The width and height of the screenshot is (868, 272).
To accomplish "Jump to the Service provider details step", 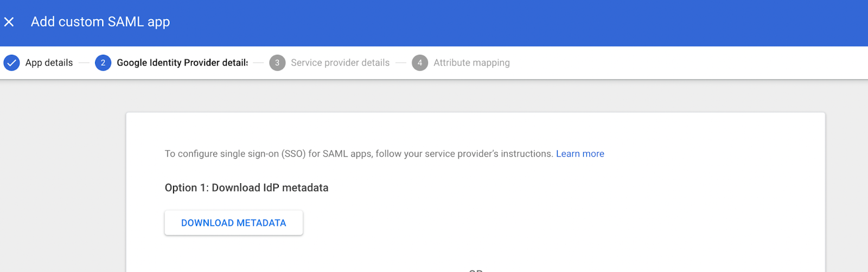I will (x=340, y=63).
